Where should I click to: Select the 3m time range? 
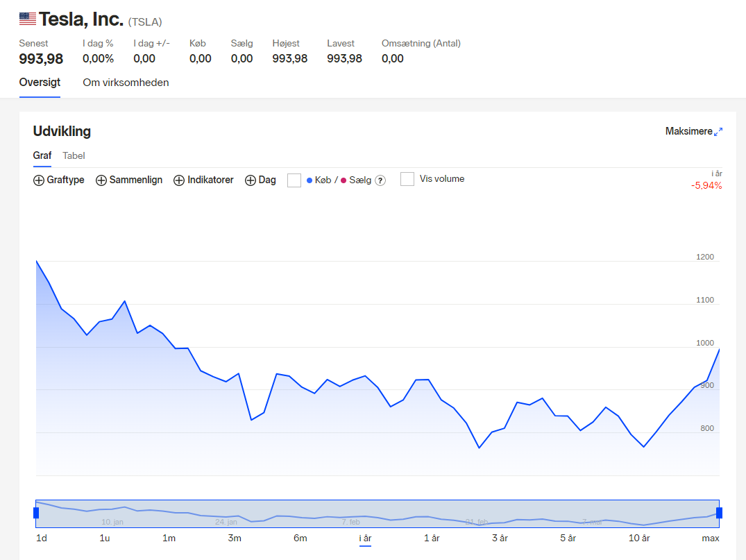click(x=235, y=538)
